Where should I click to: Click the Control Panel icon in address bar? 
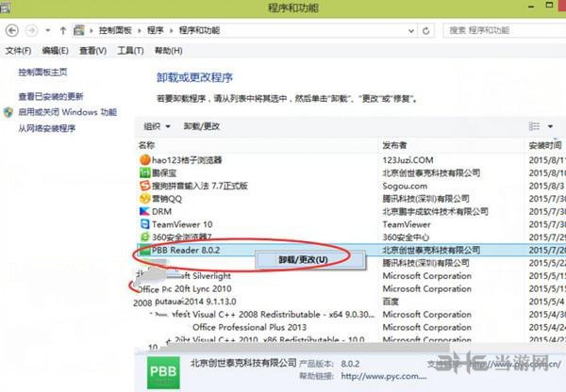tap(78, 31)
